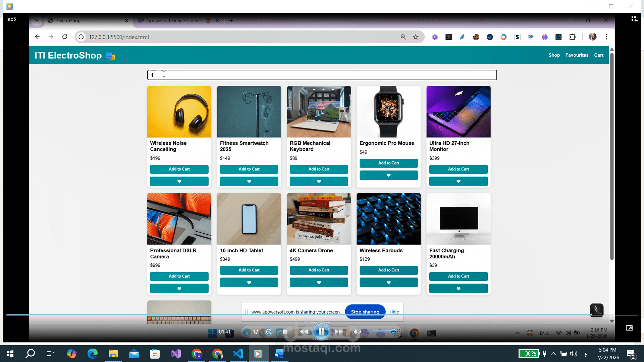Expand the tab search chevron

[37, 20]
